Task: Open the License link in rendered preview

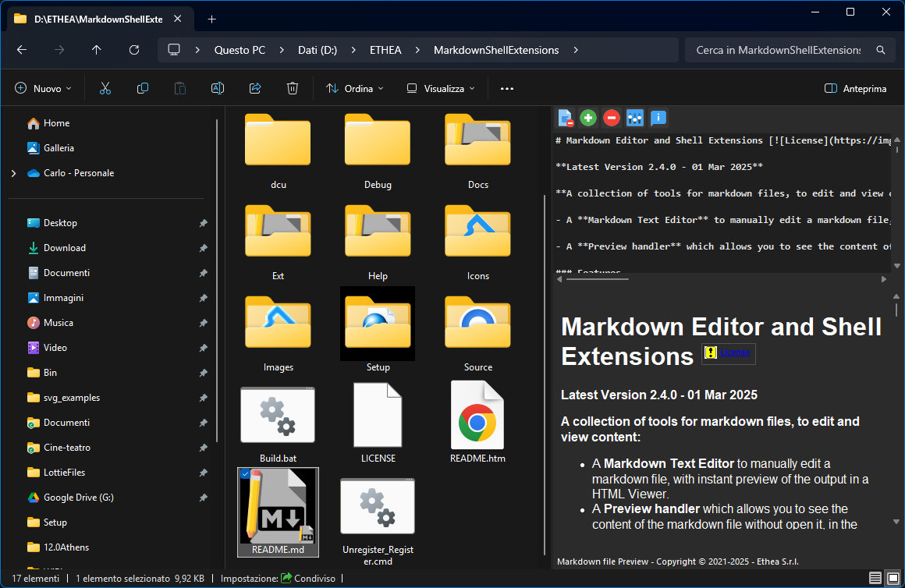Action: [734, 352]
